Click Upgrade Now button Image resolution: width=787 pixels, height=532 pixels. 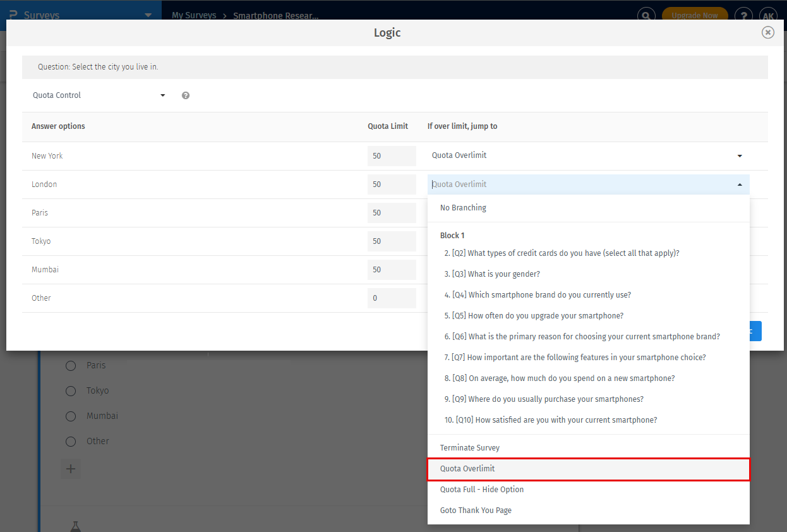695,16
